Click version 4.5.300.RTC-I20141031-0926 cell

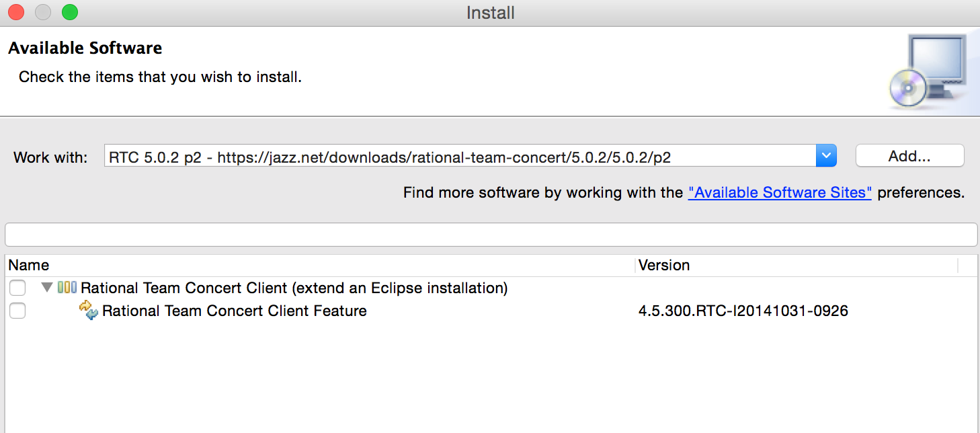tap(743, 311)
